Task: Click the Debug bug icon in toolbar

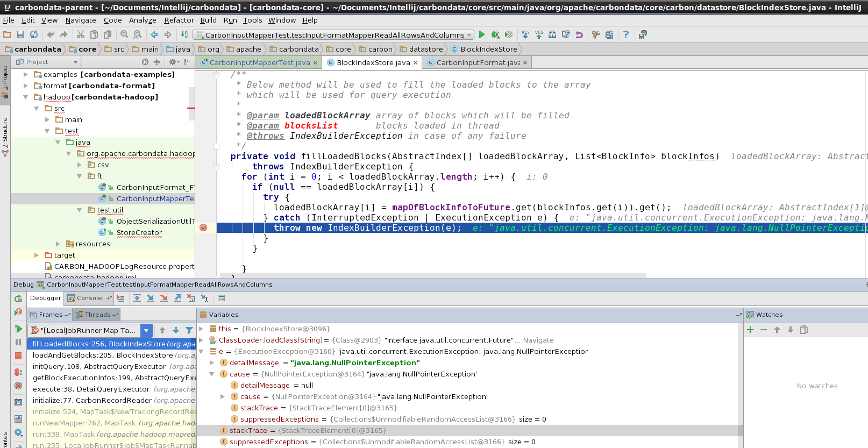Action: pos(495,35)
